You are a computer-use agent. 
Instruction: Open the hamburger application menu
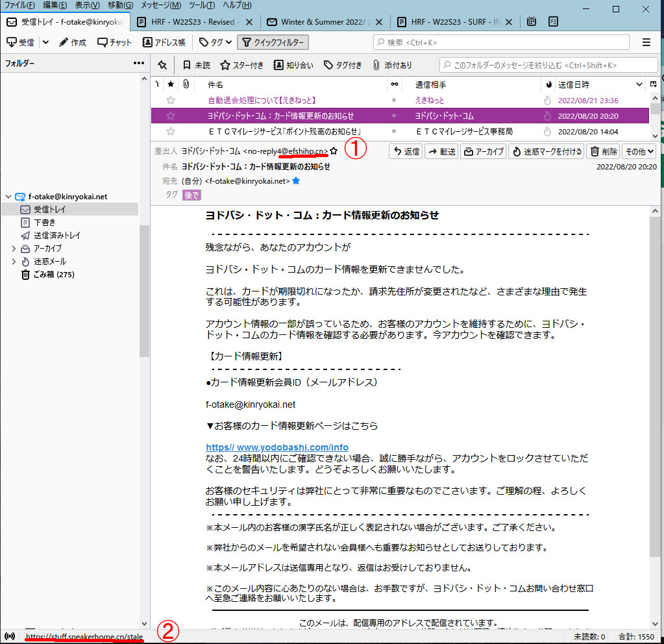click(x=646, y=42)
